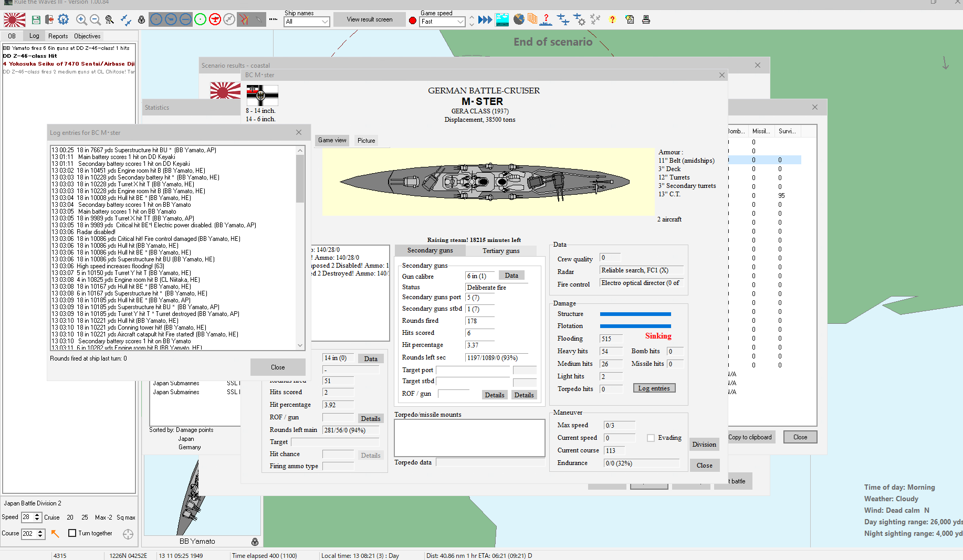Click the Speed value spinner
Viewport: 963px width, 560px height.
[x=31, y=517]
